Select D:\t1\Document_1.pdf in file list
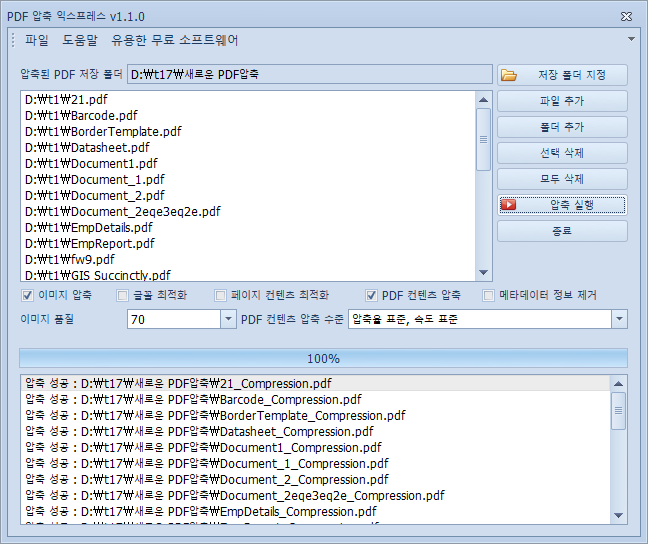Screen dimensions: 648x544 click(x=248, y=180)
